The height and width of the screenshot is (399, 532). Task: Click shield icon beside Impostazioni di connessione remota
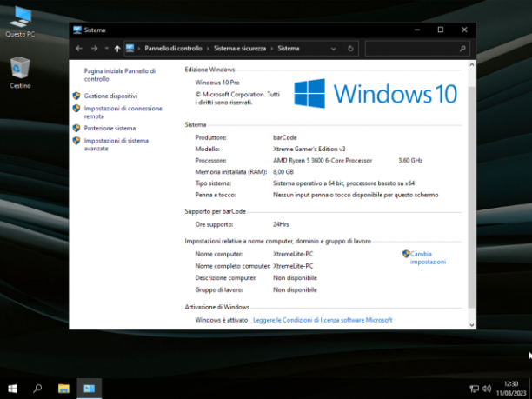click(x=76, y=109)
